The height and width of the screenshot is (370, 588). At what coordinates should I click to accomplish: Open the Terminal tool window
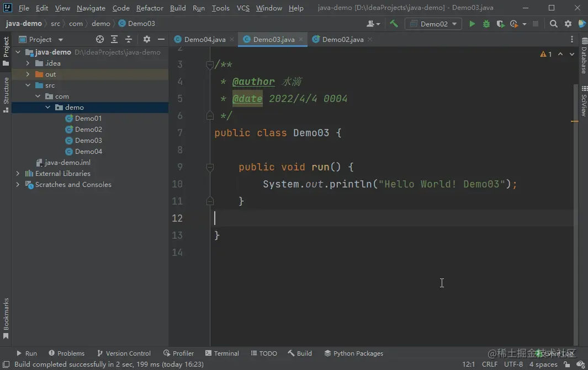(222, 353)
